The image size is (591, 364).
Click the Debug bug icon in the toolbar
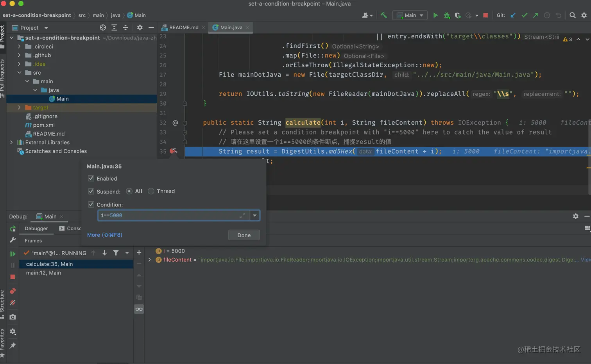coord(446,15)
